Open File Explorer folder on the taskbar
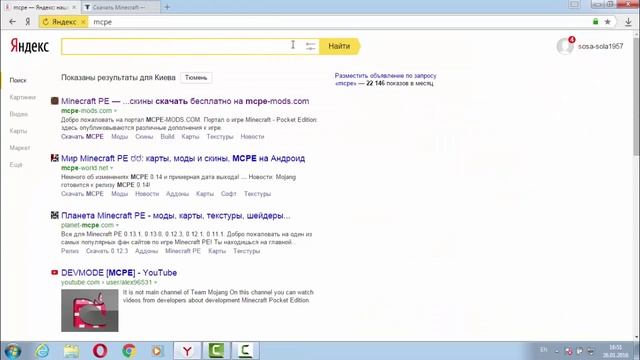The image size is (640, 360). tap(71, 351)
